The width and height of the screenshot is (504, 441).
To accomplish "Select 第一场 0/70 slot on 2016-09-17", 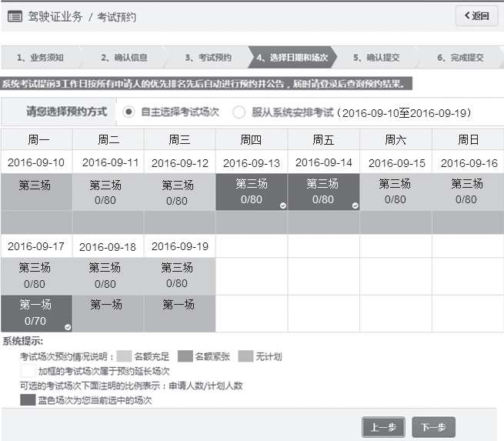I will tap(36, 312).
